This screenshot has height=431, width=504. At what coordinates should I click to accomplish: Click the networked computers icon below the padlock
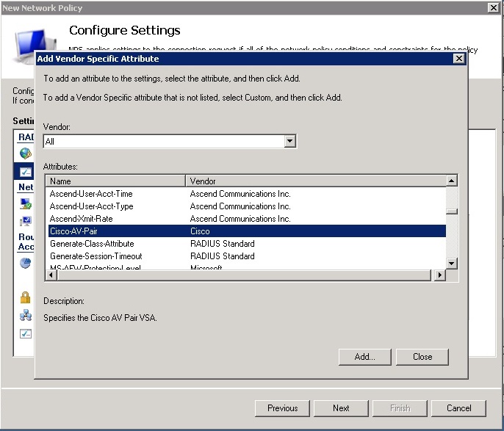tap(26, 316)
